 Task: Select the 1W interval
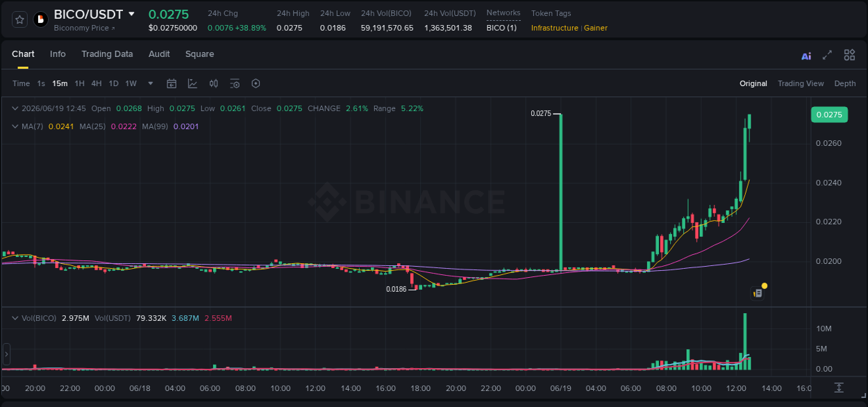point(131,83)
